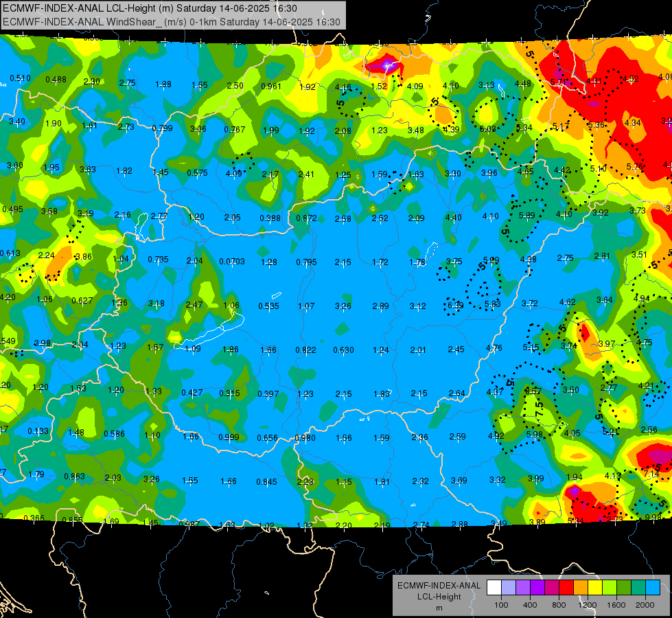672x618 pixels.
Task: Click the sky-blue legend swatch
Action: [653, 588]
